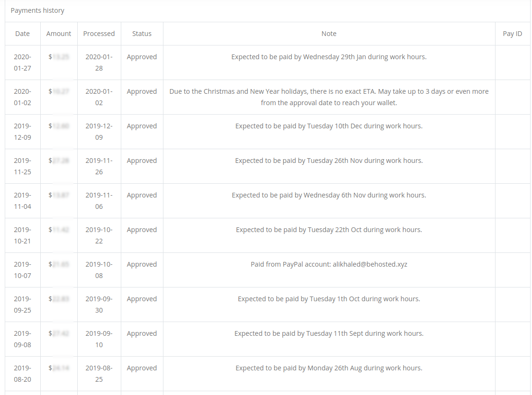Select the blurred amount in 2019-10-21 row
The width and height of the screenshot is (532, 395).
(59, 230)
